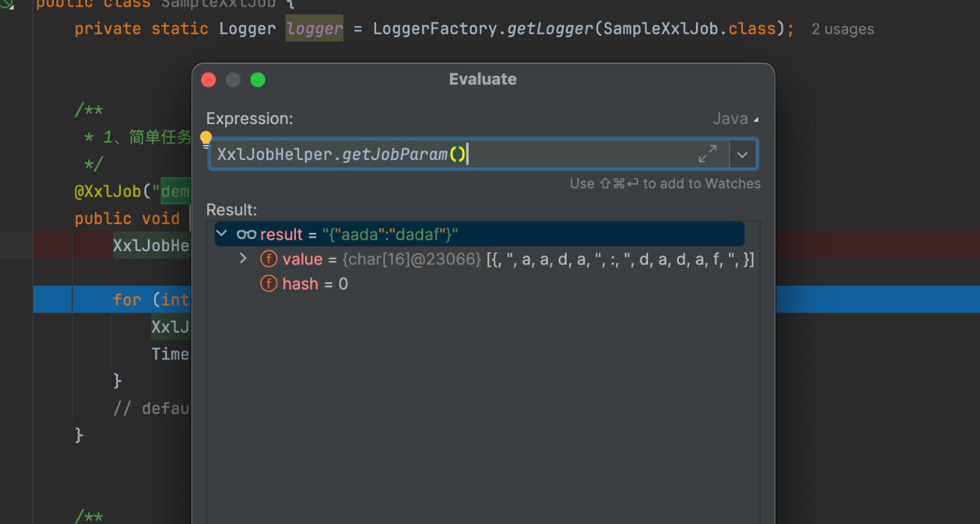
Task: Click the SampleXxlJob.class reference
Action: click(689, 29)
